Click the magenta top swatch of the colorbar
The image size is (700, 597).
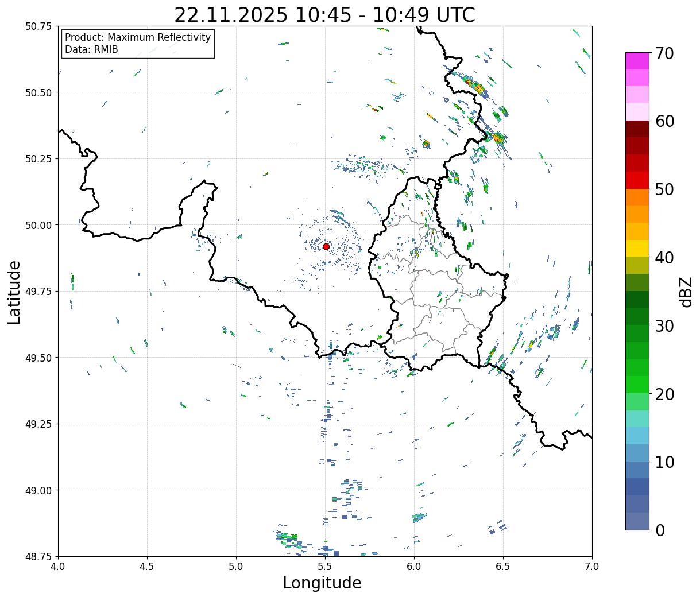coord(637,61)
